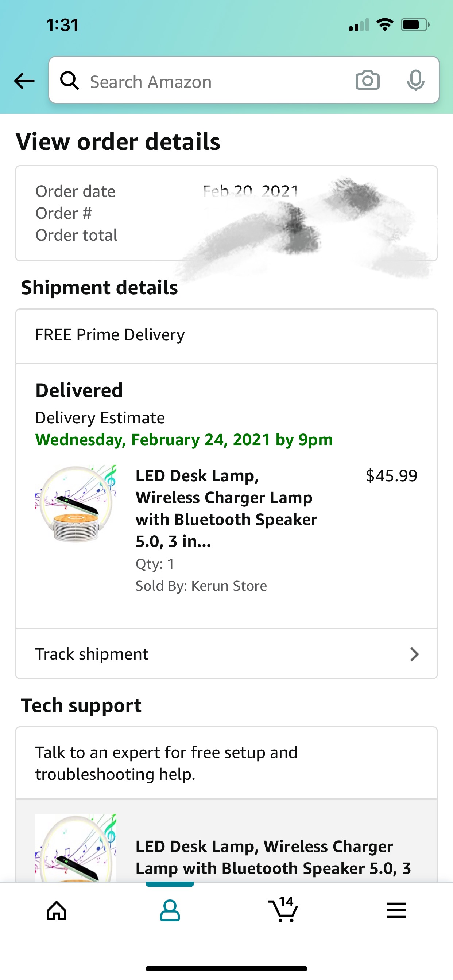Click the Search Amazon input field
This screenshot has height=980, width=453.
(213, 81)
